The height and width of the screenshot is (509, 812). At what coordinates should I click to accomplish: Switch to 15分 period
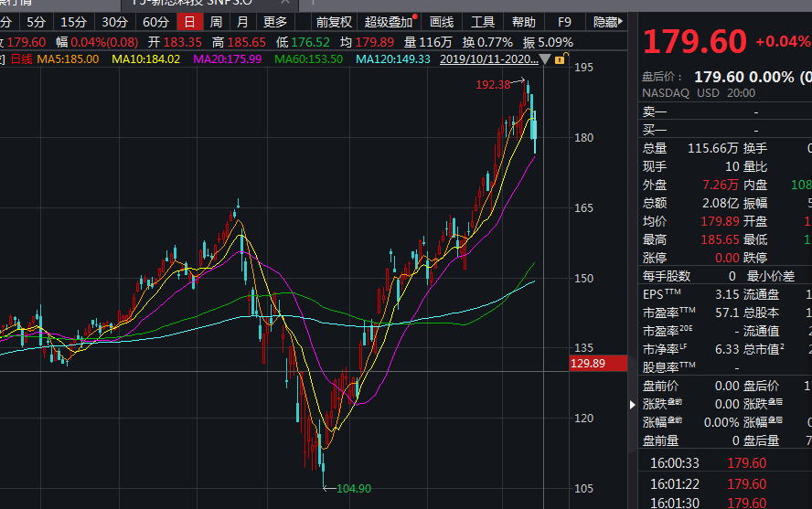click(x=73, y=22)
